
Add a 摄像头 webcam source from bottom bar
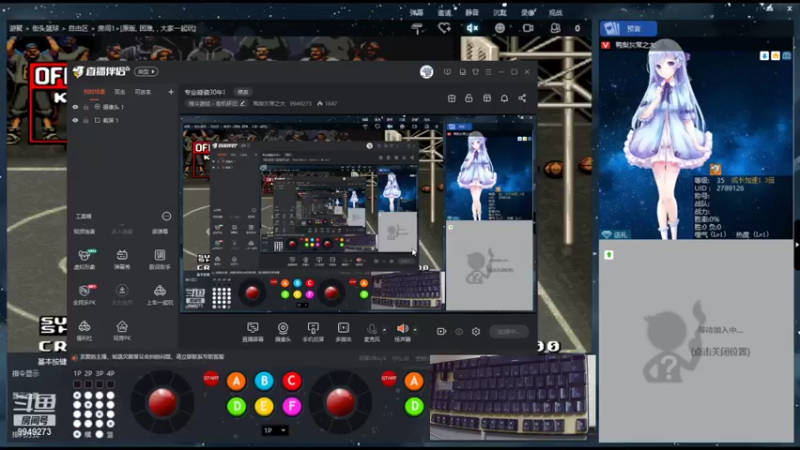(x=283, y=332)
